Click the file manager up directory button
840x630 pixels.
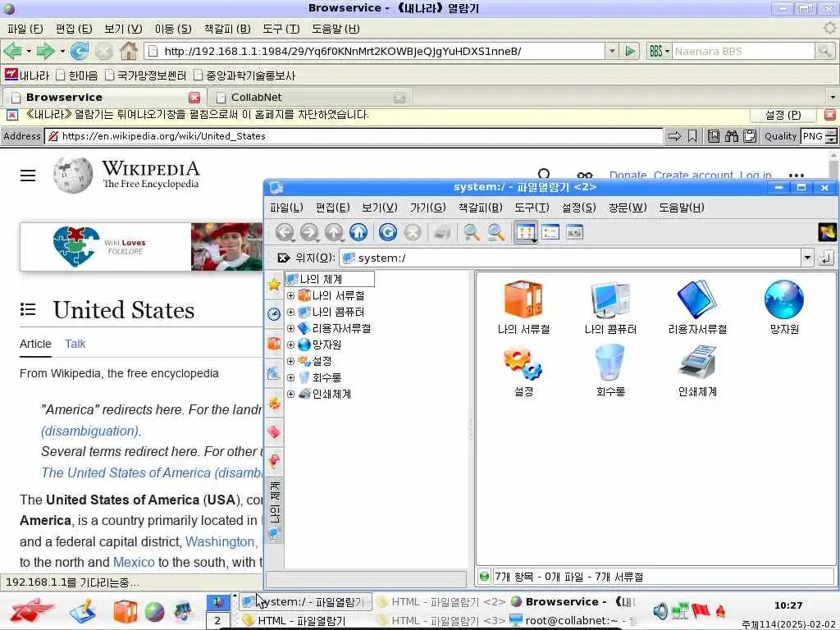[334, 232]
